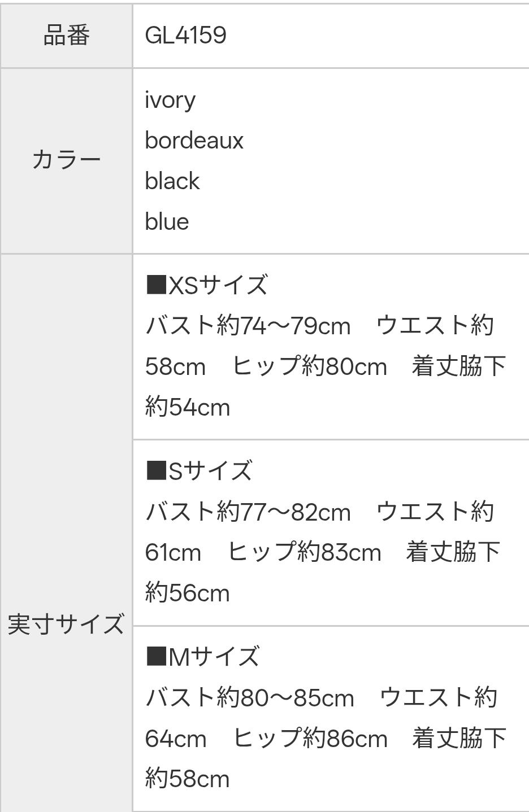
Task: Tap the ヒップ約80cm measurement text
Action: pos(309,366)
